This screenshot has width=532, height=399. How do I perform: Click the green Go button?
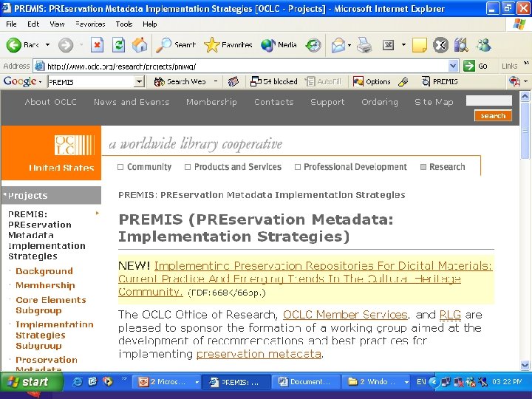[x=476, y=66]
